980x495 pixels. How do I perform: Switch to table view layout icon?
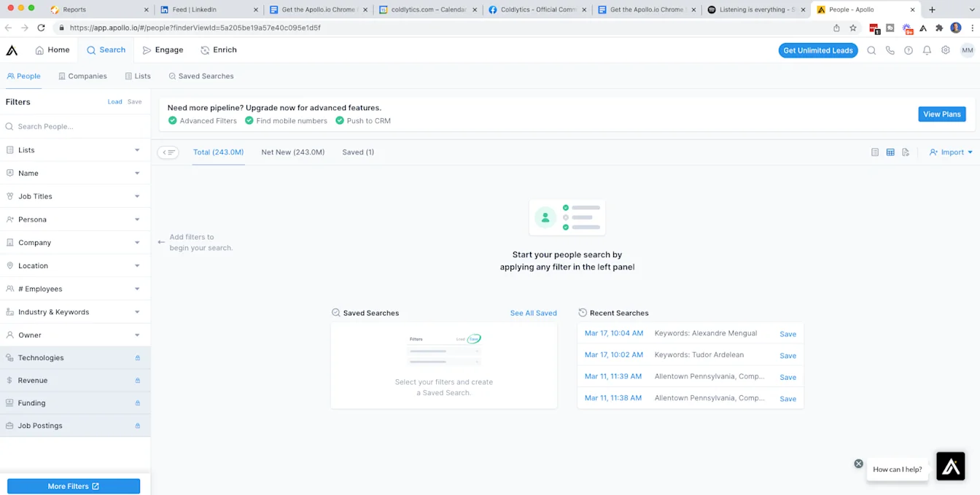click(x=890, y=152)
